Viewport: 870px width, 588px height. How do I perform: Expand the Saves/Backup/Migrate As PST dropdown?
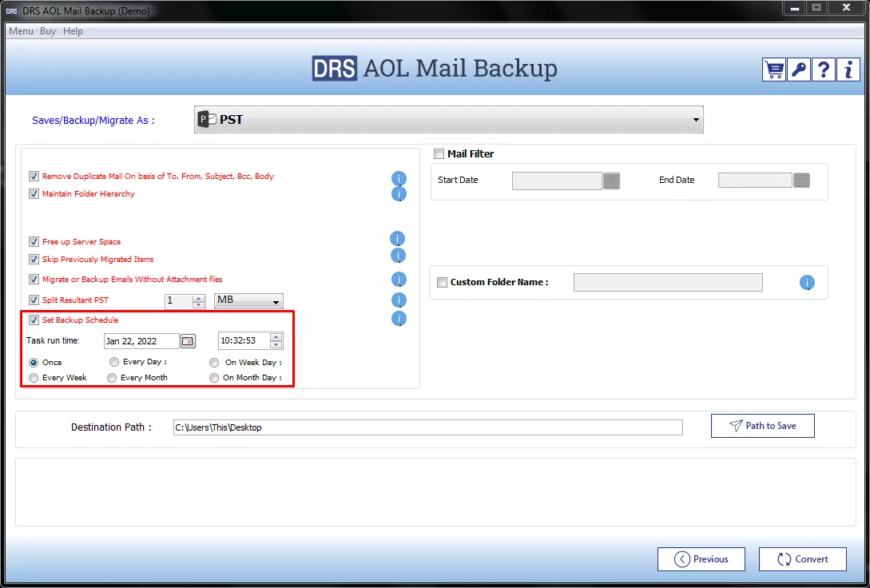tap(449, 120)
